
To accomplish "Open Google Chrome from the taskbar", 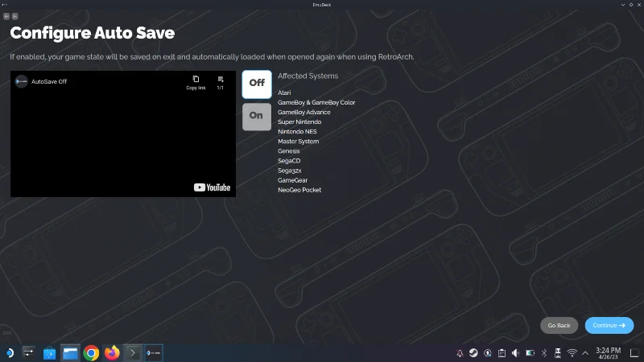I will pyautogui.click(x=91, y=353).
